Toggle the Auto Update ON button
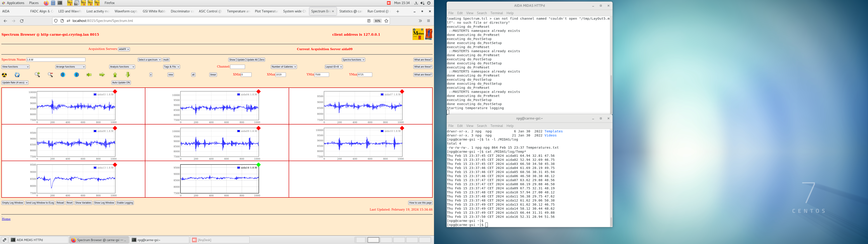 [x=121, y=82]
